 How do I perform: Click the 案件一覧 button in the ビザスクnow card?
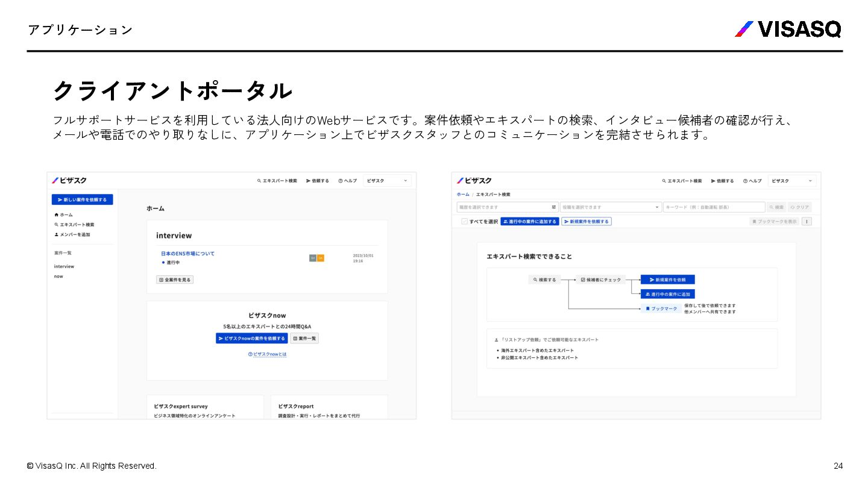tap(304, 339)
